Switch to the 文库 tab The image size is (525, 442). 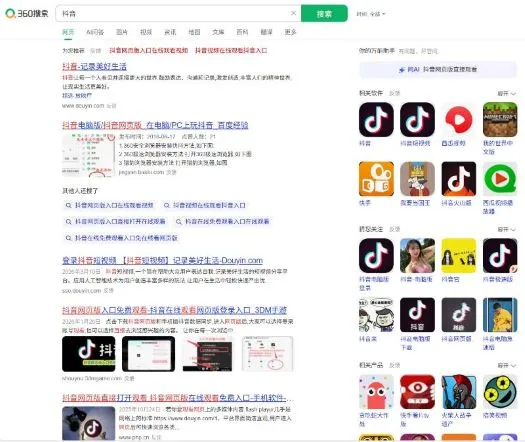tap(218, 32)
